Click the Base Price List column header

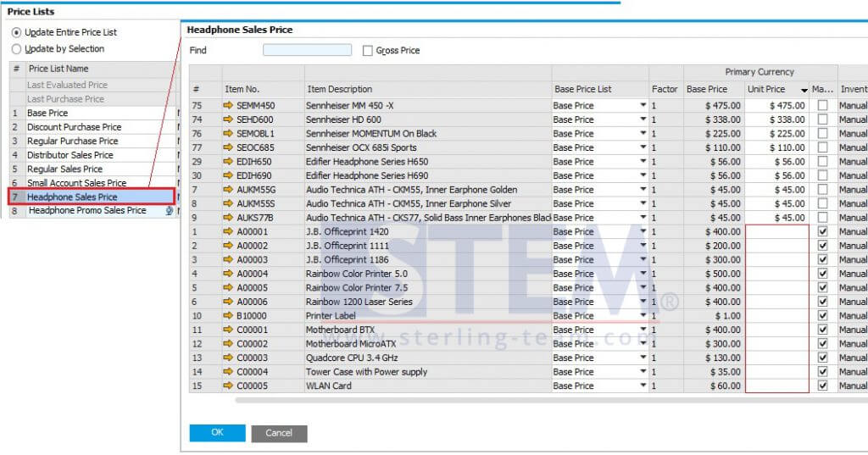point(600,89)
